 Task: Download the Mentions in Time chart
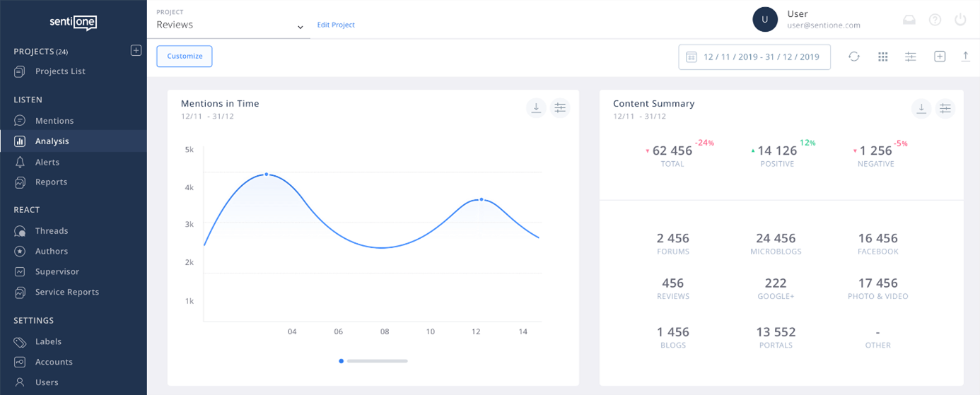(536, 108)
